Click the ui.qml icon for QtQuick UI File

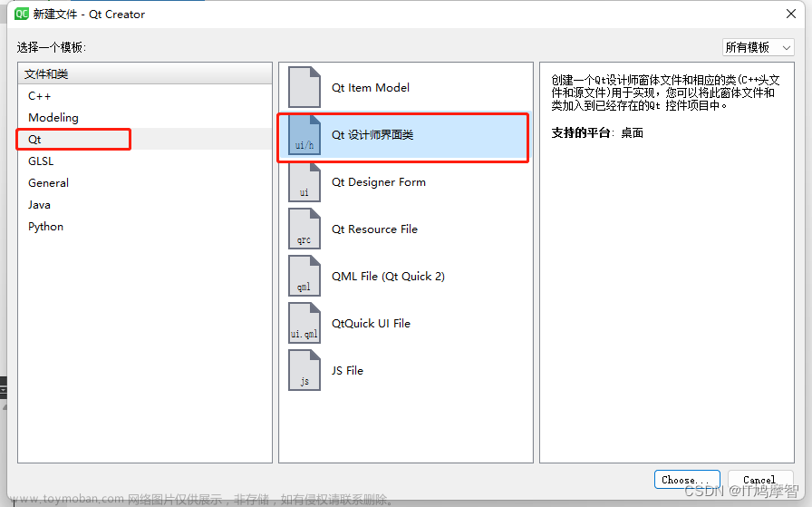point(304,324)
